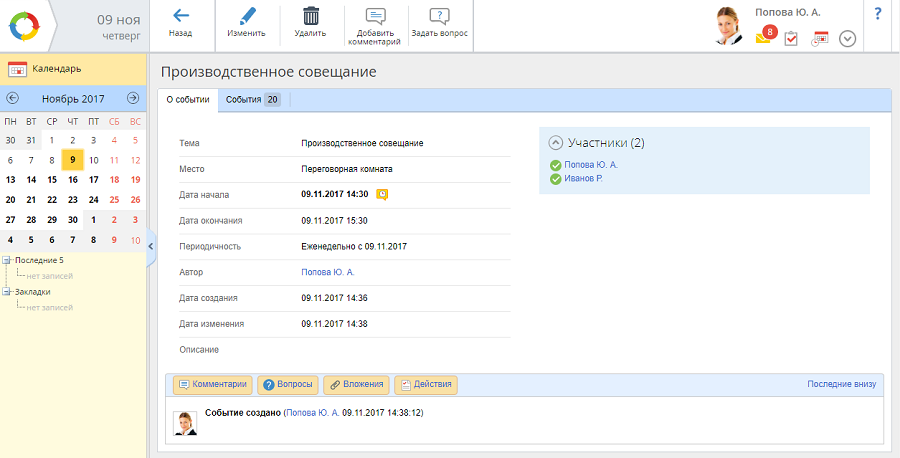900x458 pixels.
Task: Open messages envelope with 8 badge
Action: [x=764, y=37]
